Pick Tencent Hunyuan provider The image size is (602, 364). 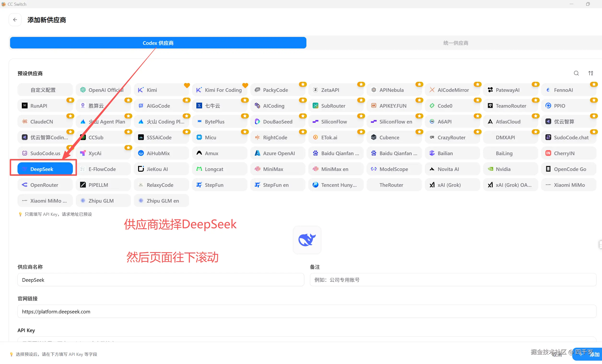point(336,185)
